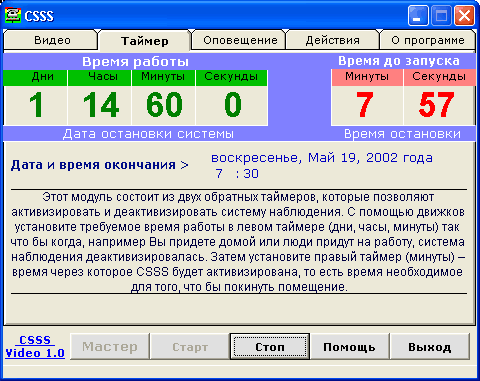This screenshot has height=381, width=480.
Task: Click the Старт button
Action: [190, 347]
